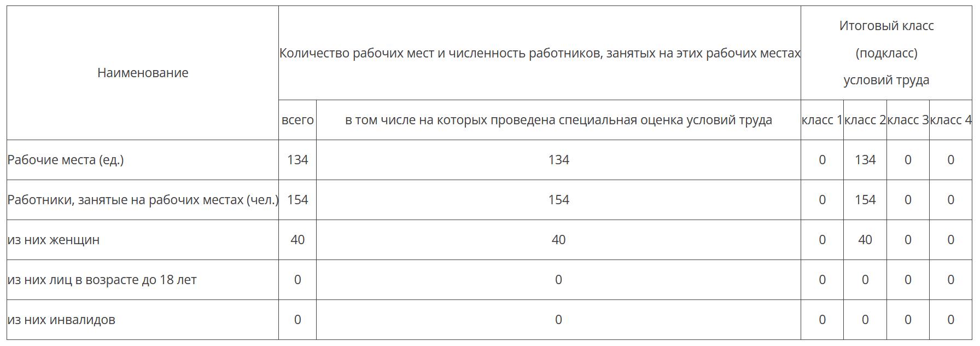980x346 pixels.
Task: Click 40 in the special assessment column
Action: tap(558, 240)
